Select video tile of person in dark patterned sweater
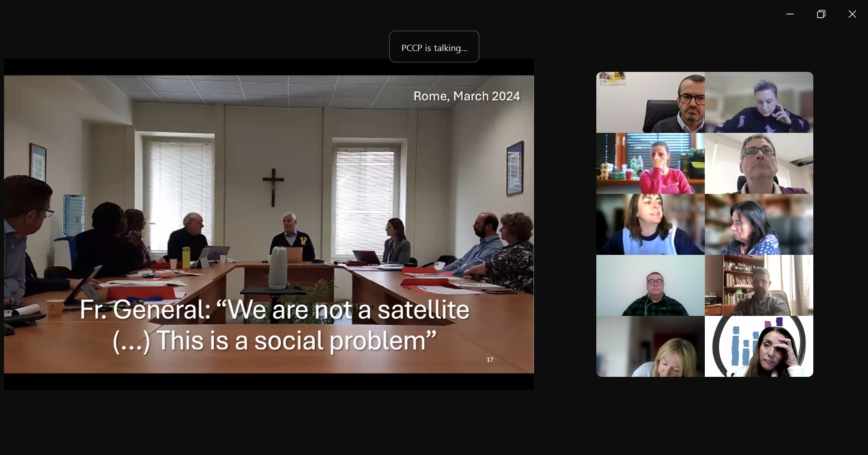The width and height of the screenshot is (868, 455). tap(759, 103)
